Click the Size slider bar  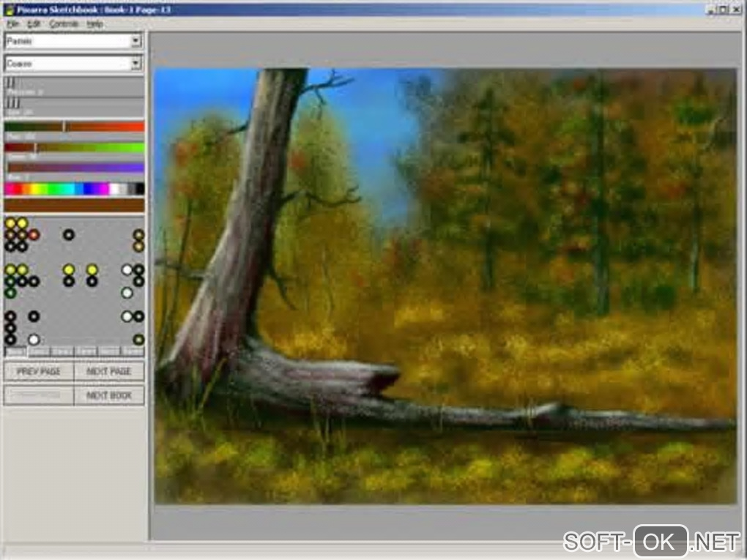pyautogui.click(x=74, y=107)
